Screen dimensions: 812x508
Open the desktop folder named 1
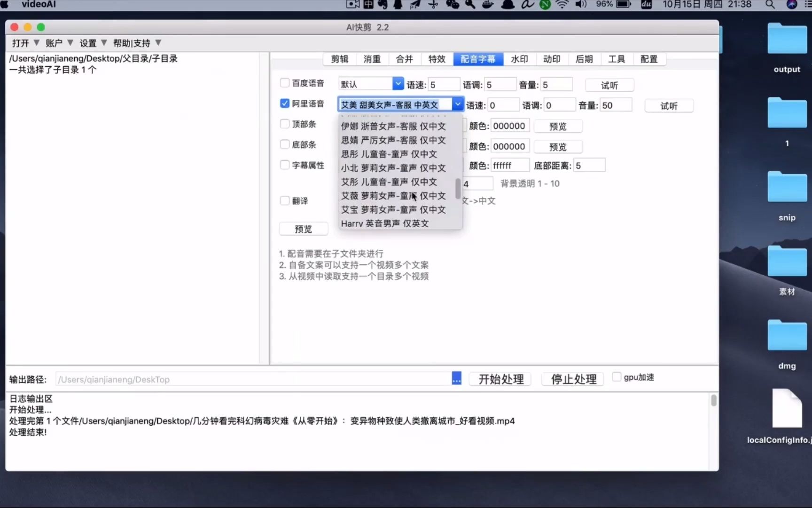coord(787,121)
